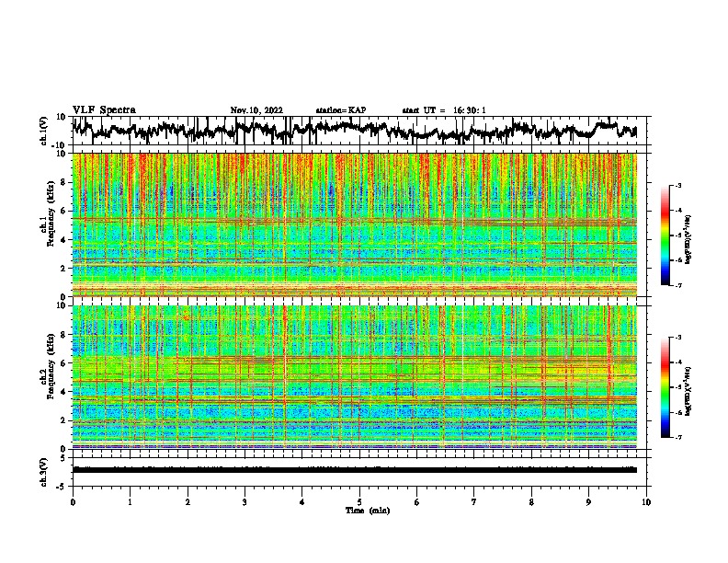Click the ch.2 color bar log(PSD) unit label
728x563 pixels.
688,391
